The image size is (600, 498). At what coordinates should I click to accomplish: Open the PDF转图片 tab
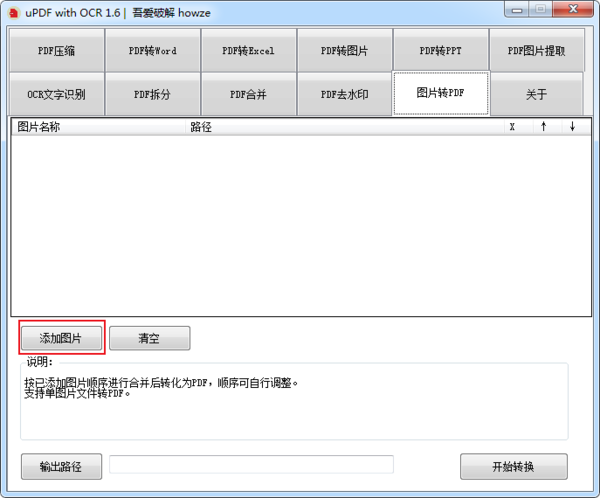(345, 51)
